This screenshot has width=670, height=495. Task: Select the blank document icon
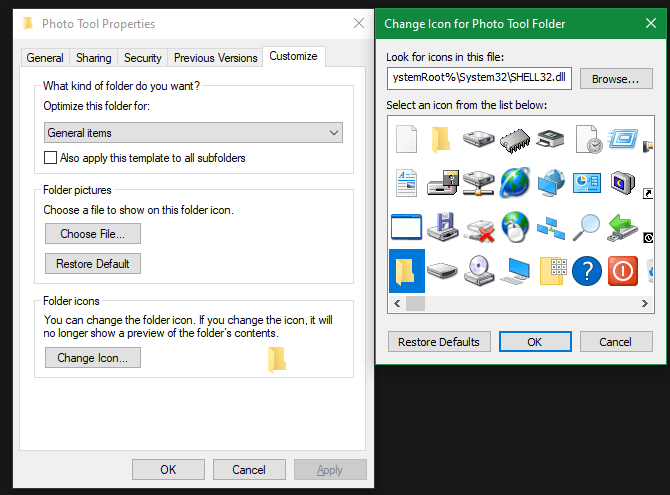406,139
